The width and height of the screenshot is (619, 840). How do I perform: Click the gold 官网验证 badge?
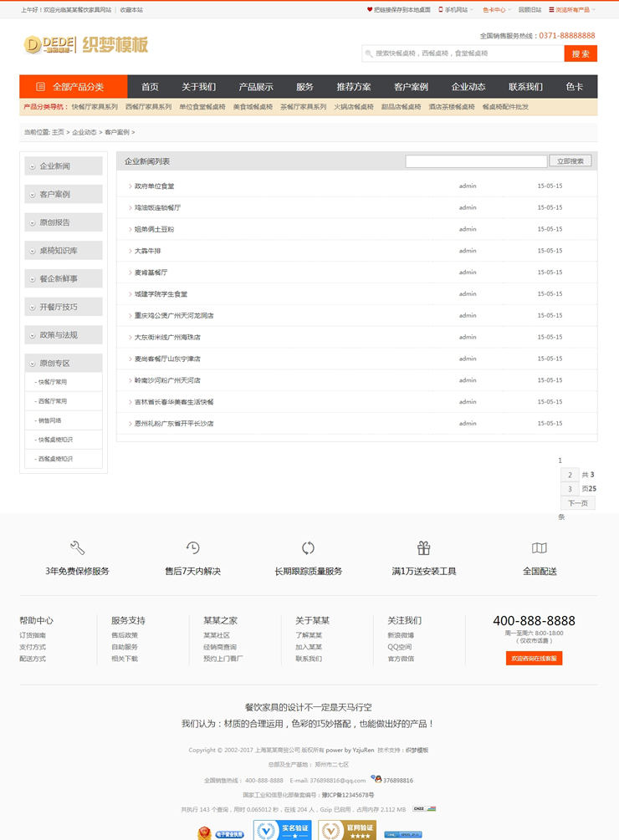coord(346,831)
